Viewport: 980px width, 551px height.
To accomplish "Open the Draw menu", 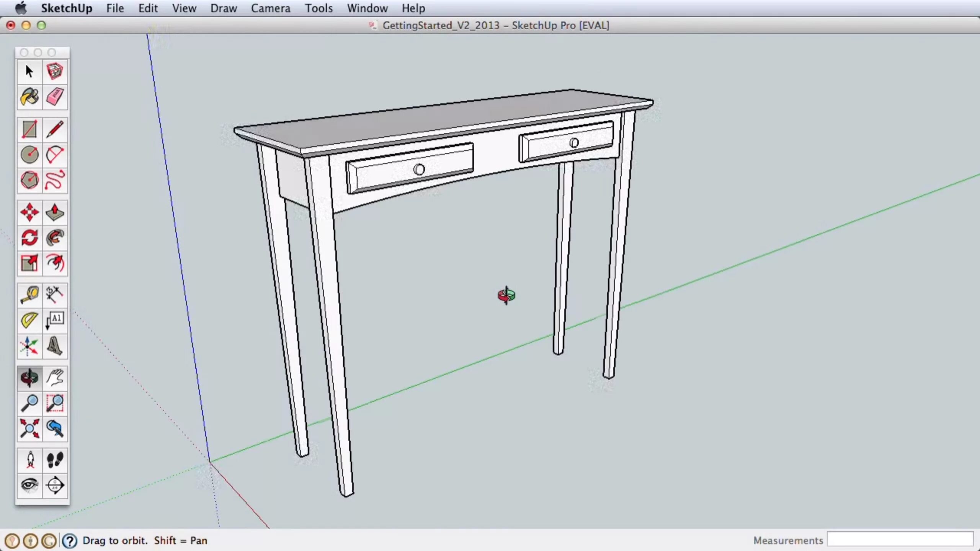I will pos(224,8).
